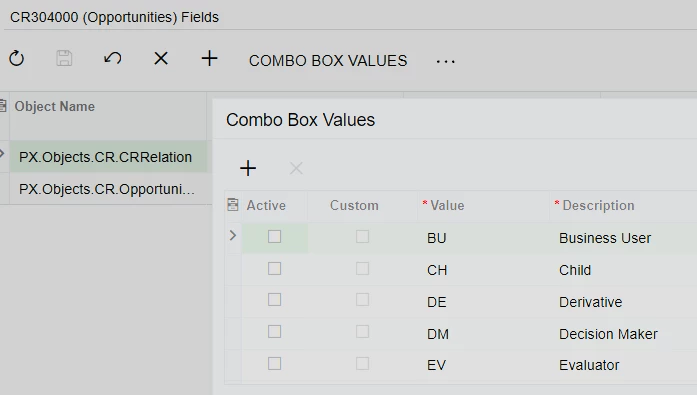Toggle Active checkbox for Decision Maker
The width and height of the screenshot is (697, 395).
[274, 332]
